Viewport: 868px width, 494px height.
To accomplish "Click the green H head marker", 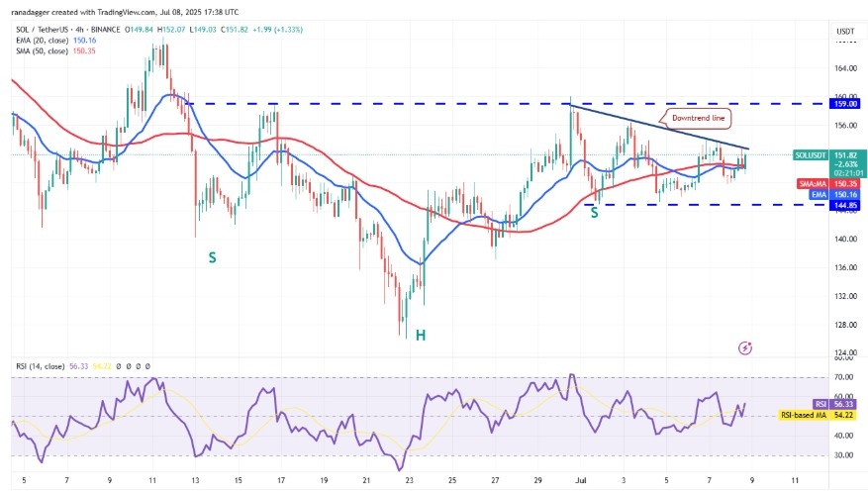I will coord(421,335).
